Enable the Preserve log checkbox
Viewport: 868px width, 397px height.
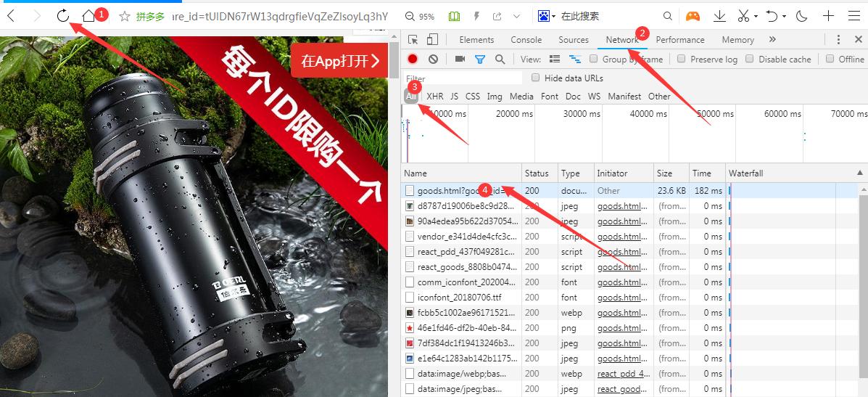(682, 59)
